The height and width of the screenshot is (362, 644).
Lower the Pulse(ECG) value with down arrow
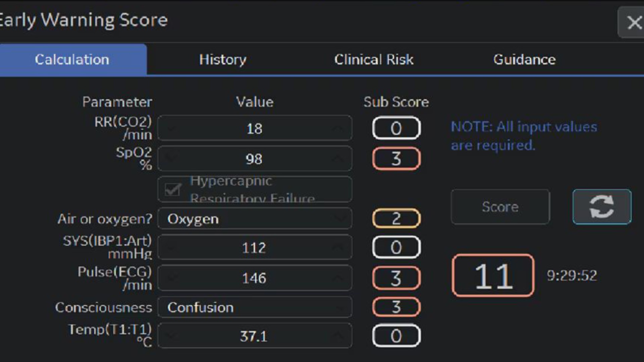point(172,278)
